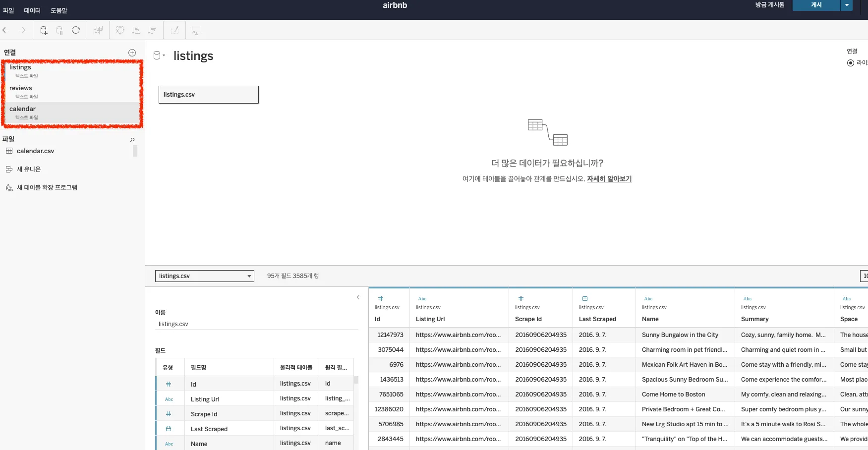Click the Last Scraped column header
The width and height of the screenshot is (868, 450).
[x=597, y=319]
